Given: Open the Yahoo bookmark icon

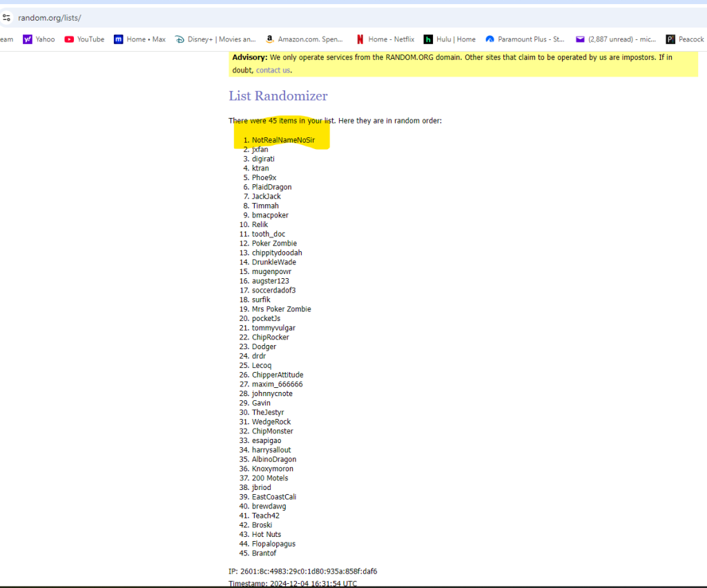Looking at the screenshot, I should click(x=28, y=39).
